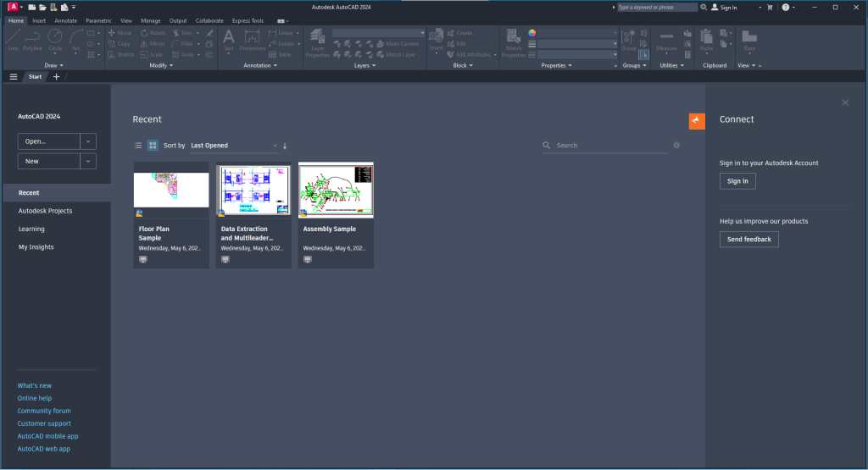The image size is (868, 470).
Task: Click the New file icon in quick access toolbar
Action: [32, 7]
